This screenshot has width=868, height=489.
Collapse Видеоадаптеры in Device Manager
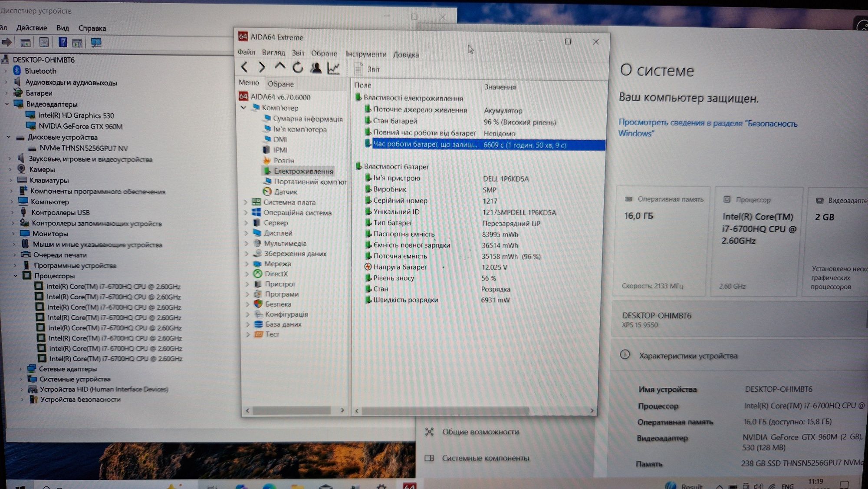[7, 104]
